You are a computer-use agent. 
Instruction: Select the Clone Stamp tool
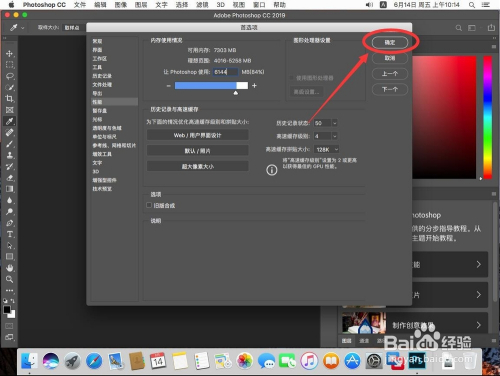pyautogui.click(x=10, y=155)
